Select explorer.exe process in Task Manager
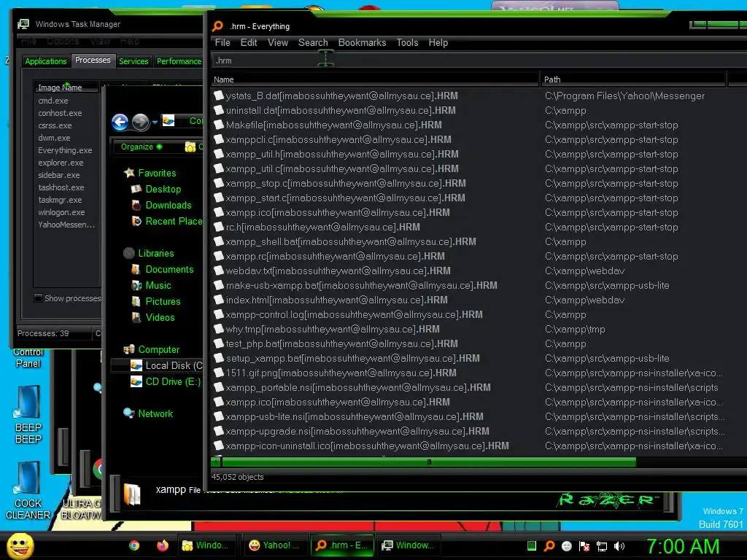The height and width of the screenshot is (560, 747). (x=61, y=163)
